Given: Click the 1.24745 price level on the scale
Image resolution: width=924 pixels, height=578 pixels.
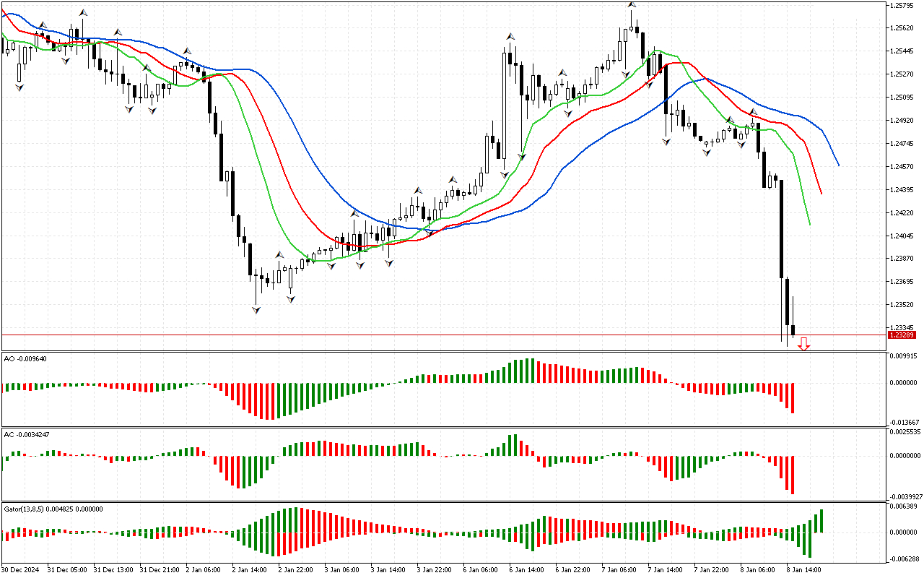Looking at the screenshot, I should click(903, 144).
